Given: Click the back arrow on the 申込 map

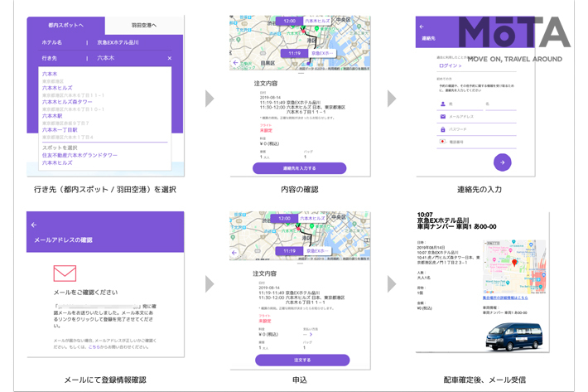Looking at the screenshot, I should click(x=234, y=253).
